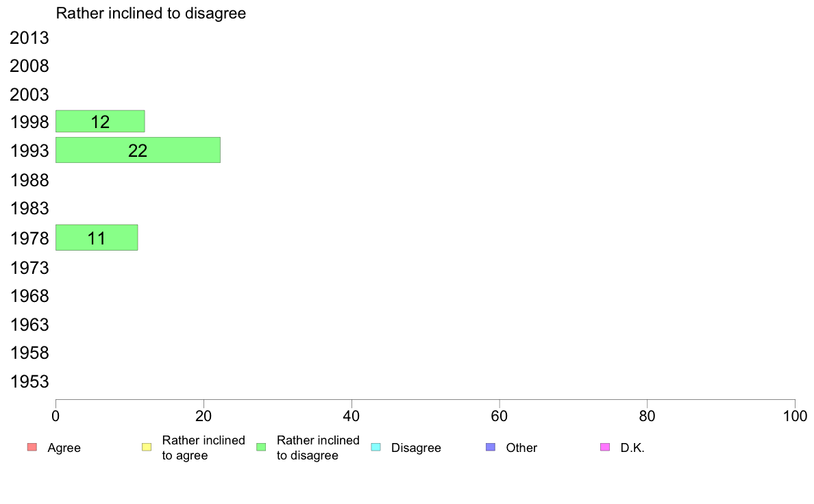814x504 pixels.
Task: Click the cyan Disagree legend swatch
Action: click(x=376, y=447)
